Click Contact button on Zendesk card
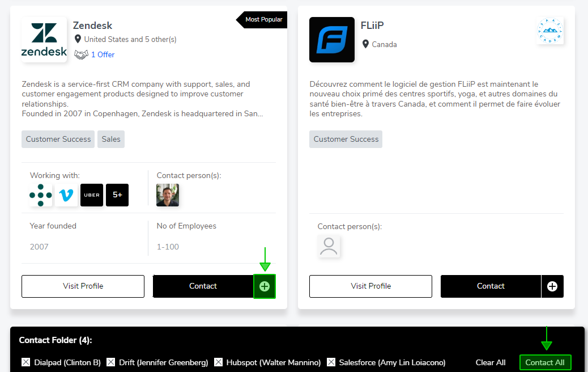This screenshot has width=588, height=372. (x=203, y=286)
